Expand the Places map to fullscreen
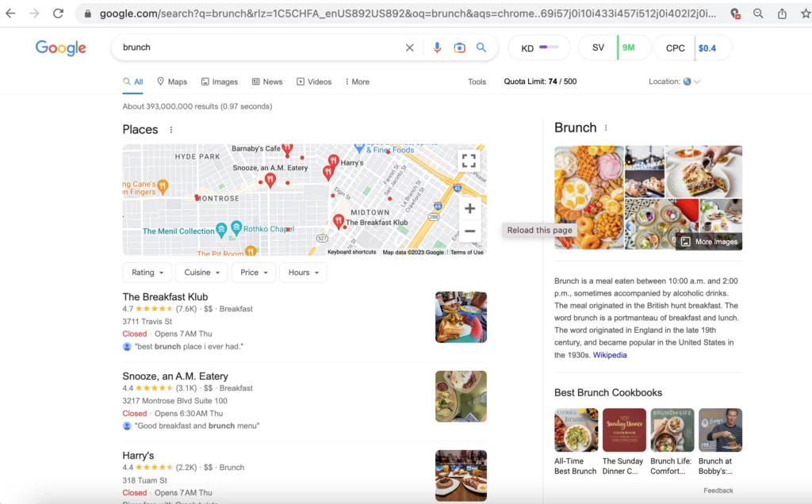812x504 pixels. tap(469, 161)
